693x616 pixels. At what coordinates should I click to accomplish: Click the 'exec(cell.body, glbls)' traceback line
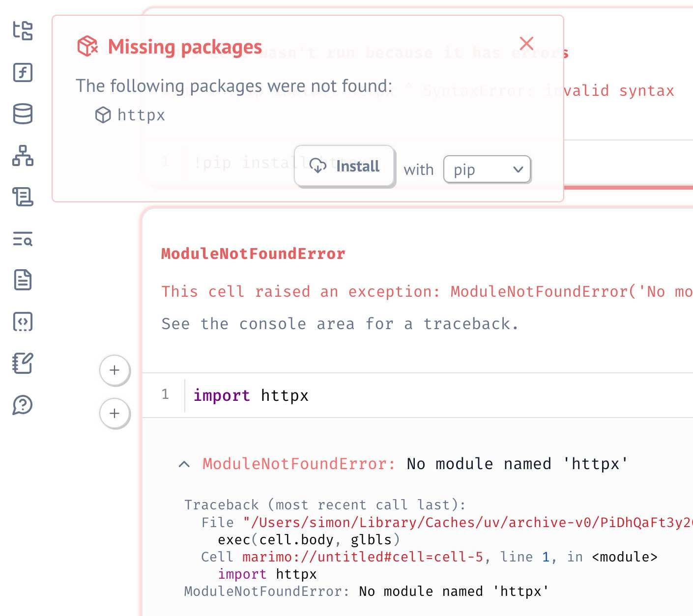(309, 539)
